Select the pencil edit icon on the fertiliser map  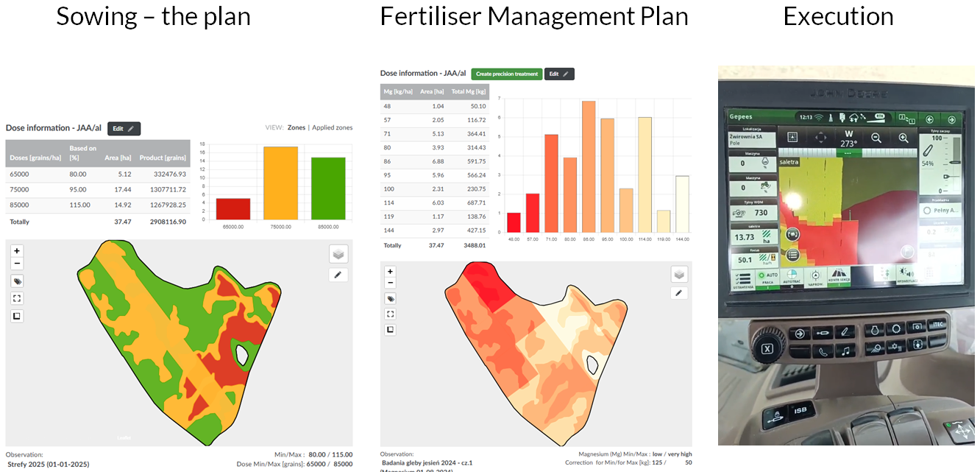coord(679,292)
